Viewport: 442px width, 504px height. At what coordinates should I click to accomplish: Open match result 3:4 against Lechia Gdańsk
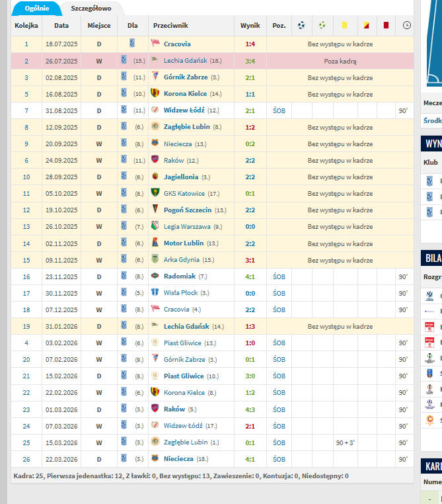pos(250,61)
